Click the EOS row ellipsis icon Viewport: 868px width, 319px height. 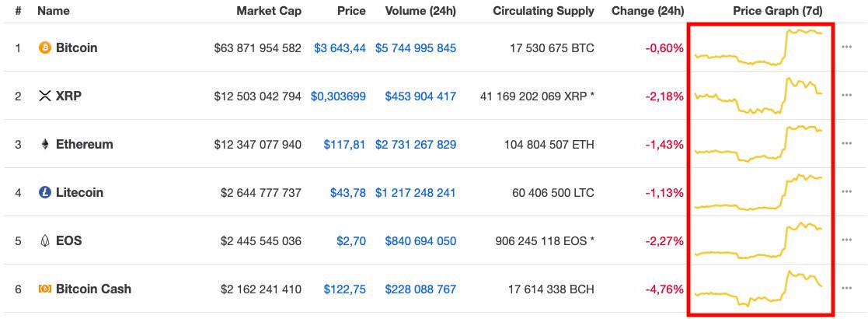coord(847,241)
